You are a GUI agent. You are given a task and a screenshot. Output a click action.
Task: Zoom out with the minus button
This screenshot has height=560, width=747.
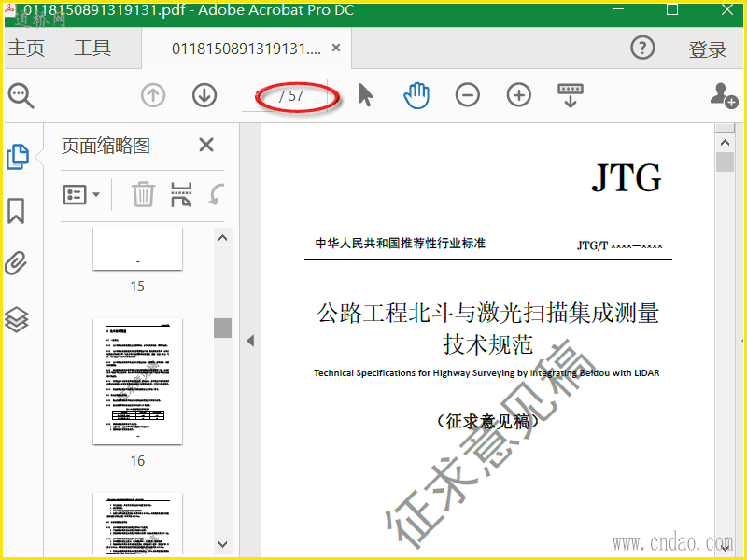(468, 95)
